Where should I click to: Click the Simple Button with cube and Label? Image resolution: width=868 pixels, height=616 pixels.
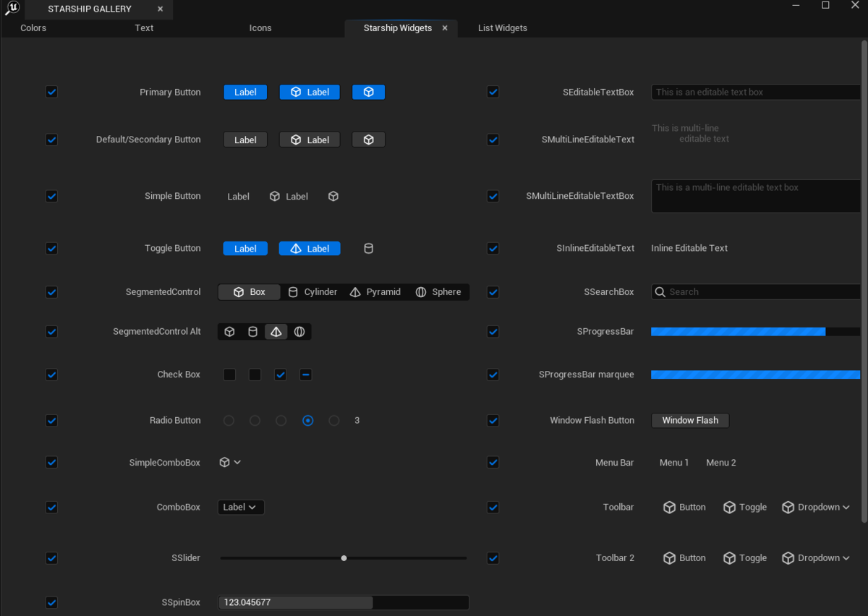[x=289, y=196]
